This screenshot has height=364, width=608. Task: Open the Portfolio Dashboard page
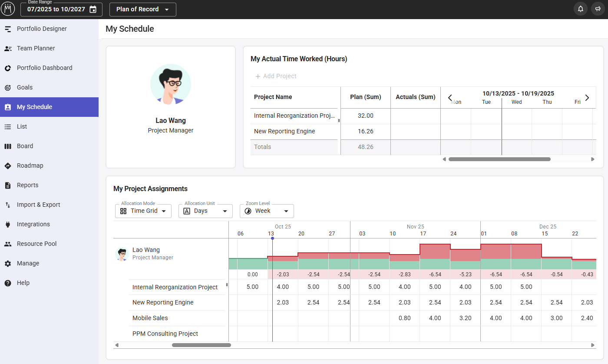44,68
